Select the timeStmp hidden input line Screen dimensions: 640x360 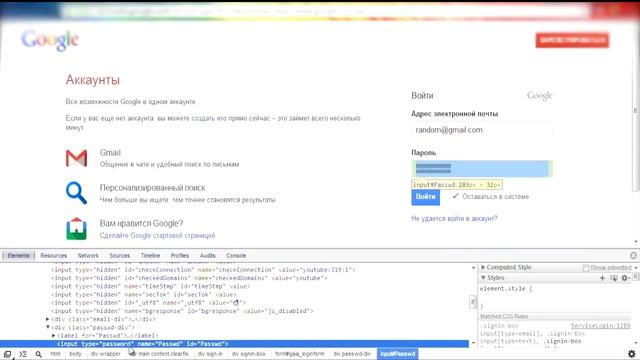(151, 286)
